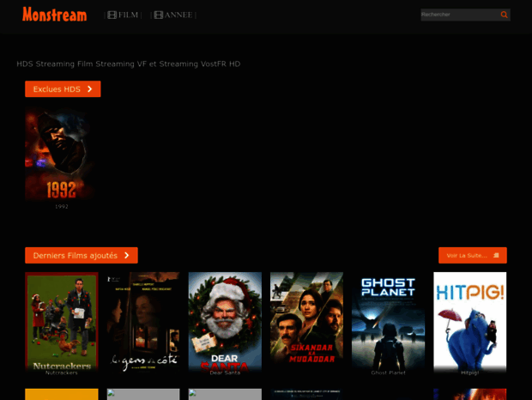Screen dimensions: 532x400
Task: Click the film-strip icon beside FILM
Action: coord(112,15)
